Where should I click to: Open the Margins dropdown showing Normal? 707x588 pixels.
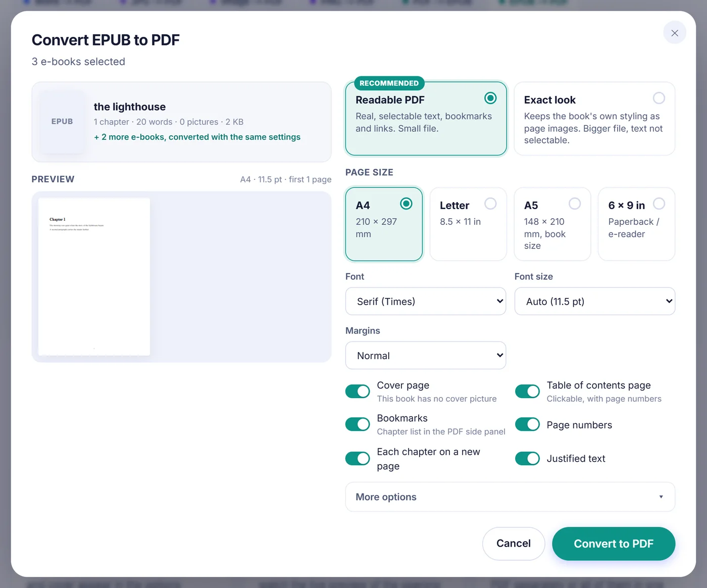click(x=426, y=356)
